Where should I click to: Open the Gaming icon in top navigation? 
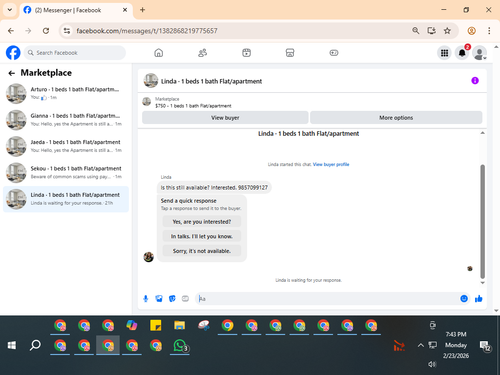pos(334,53)
